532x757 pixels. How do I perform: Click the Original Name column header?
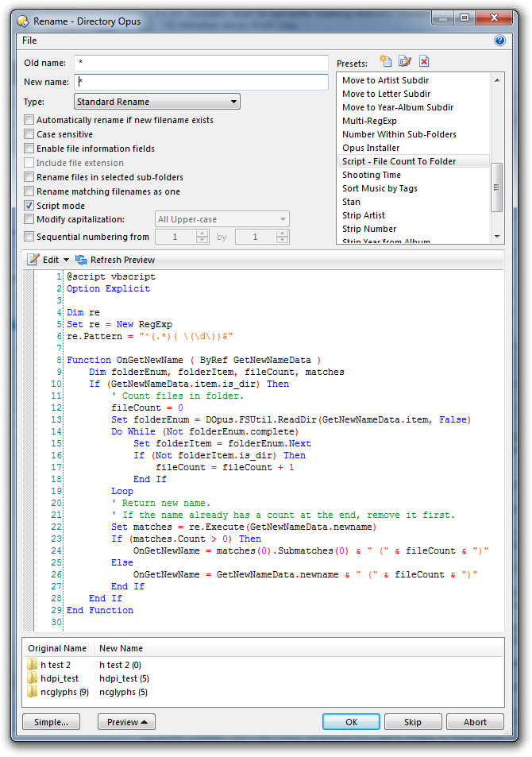(57, 648)
